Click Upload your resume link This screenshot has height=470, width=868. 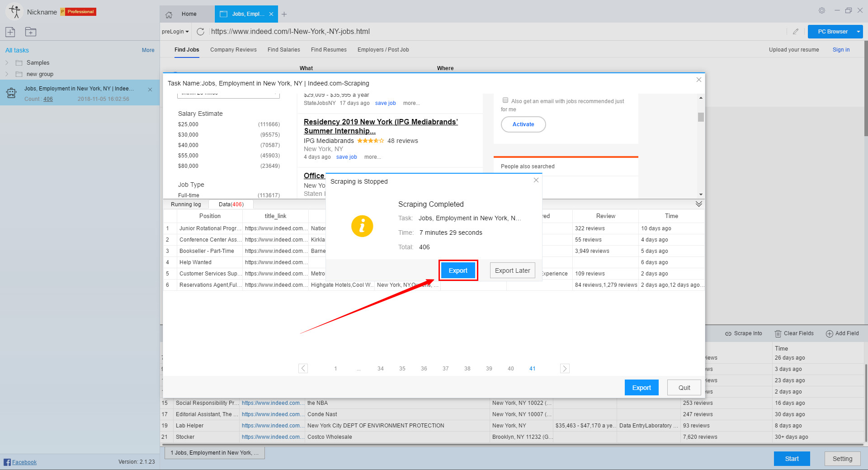(794, 50)
